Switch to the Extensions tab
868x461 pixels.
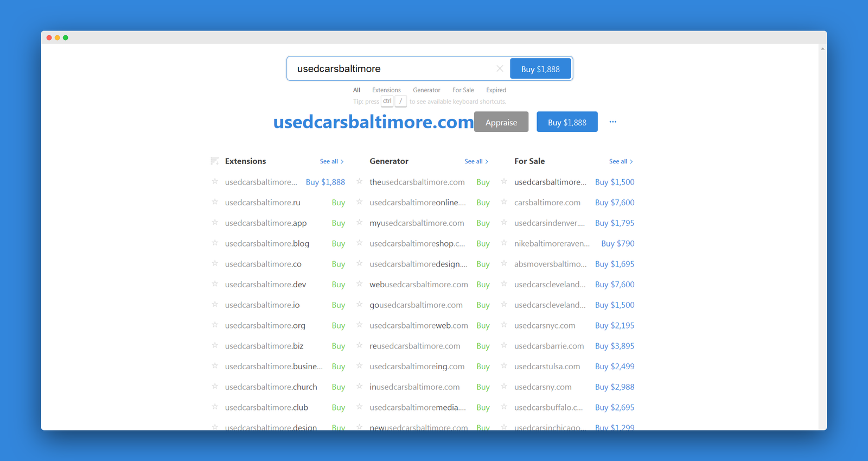[x=386, y=90]
